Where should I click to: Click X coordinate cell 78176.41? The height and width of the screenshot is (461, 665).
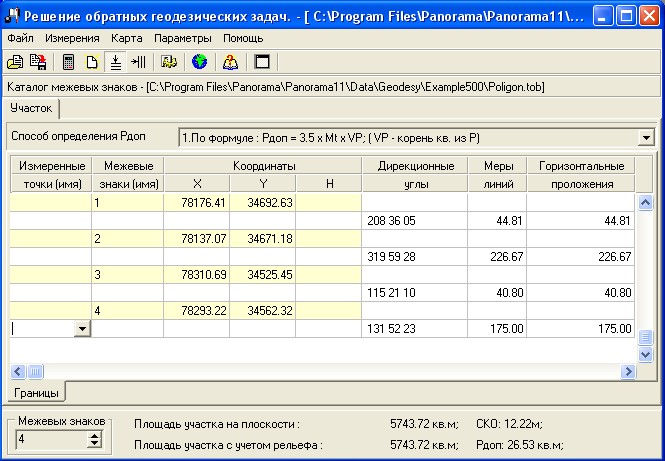(196, 203)
